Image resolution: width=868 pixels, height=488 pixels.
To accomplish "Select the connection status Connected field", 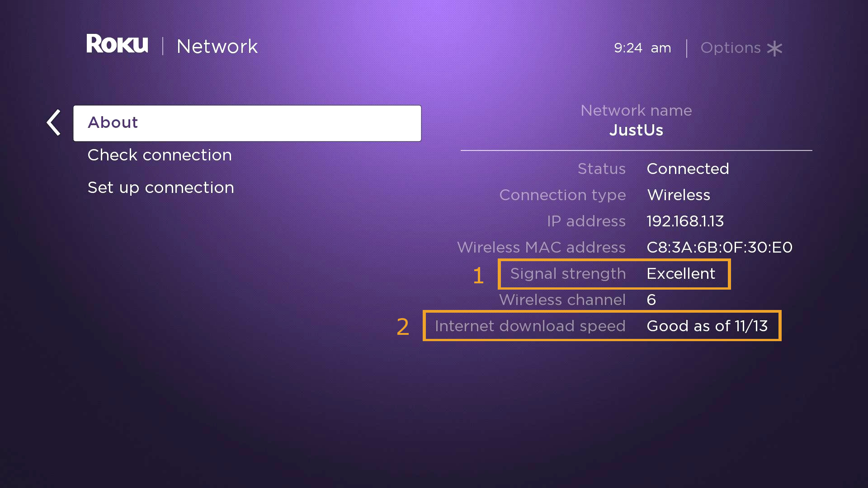I will (688, 169).
